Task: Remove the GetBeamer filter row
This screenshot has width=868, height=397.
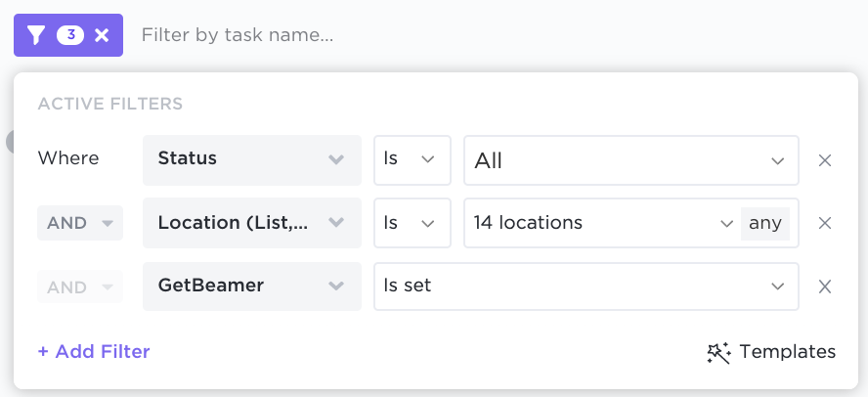Action: [825, 287]
